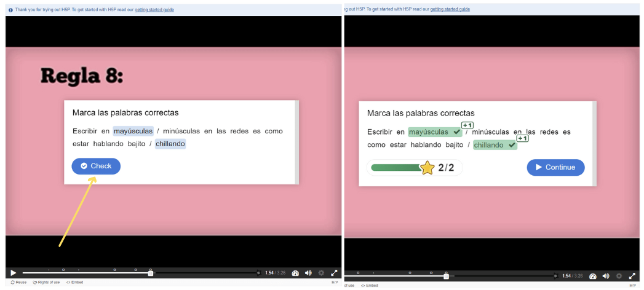
Task: Open the settings gear in the right player
Action: click(x=619, y=276)
